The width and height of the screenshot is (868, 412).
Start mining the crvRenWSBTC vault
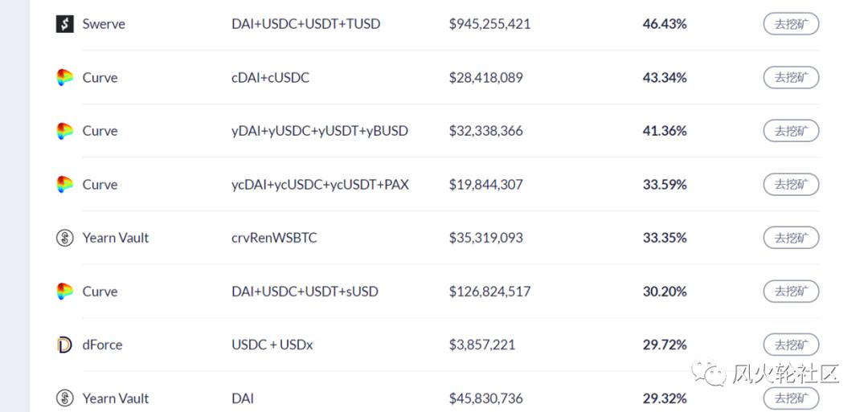(x=790, y=238)
